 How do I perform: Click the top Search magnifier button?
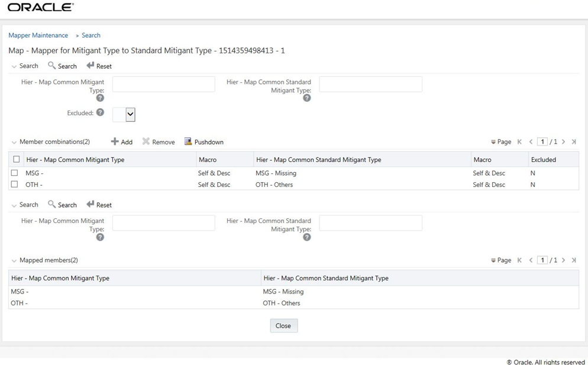coord(62,66)
